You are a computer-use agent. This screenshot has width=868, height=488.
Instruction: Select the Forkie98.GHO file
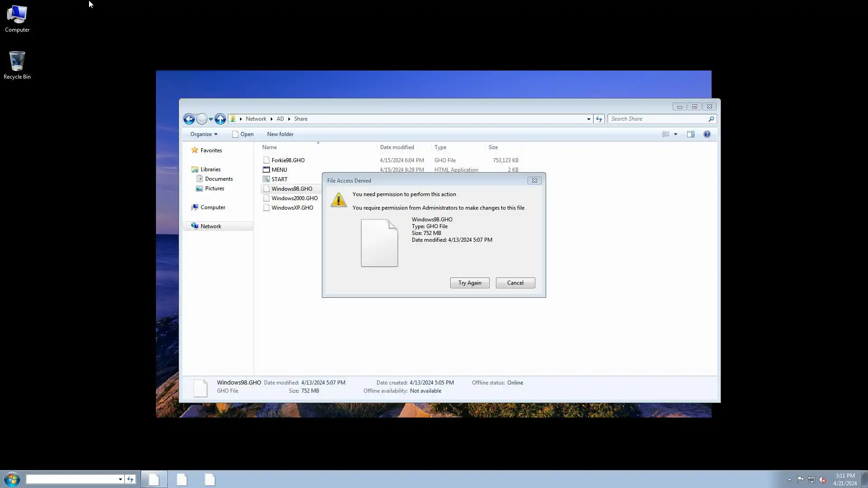pyautogui.click(x=288, y=160)
